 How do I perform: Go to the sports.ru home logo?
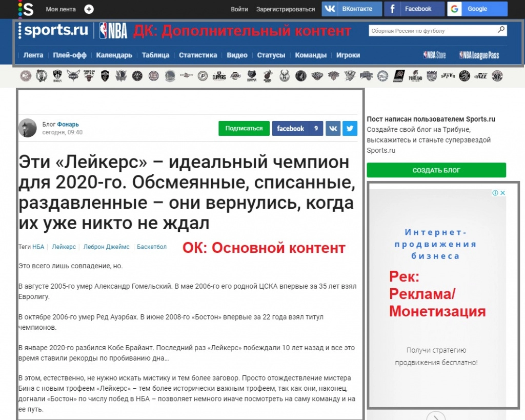[53, 30]
